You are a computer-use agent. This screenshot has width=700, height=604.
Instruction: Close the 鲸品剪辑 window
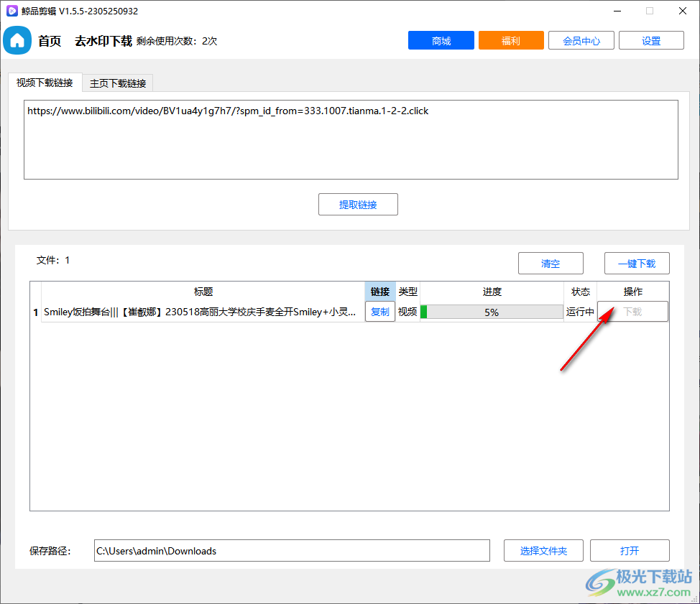pos(683,11)
